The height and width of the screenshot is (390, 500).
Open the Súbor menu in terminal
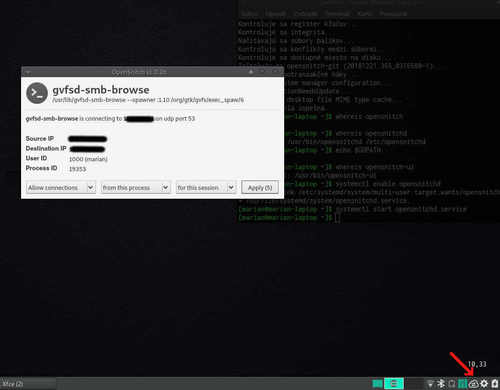click(249, 14)
